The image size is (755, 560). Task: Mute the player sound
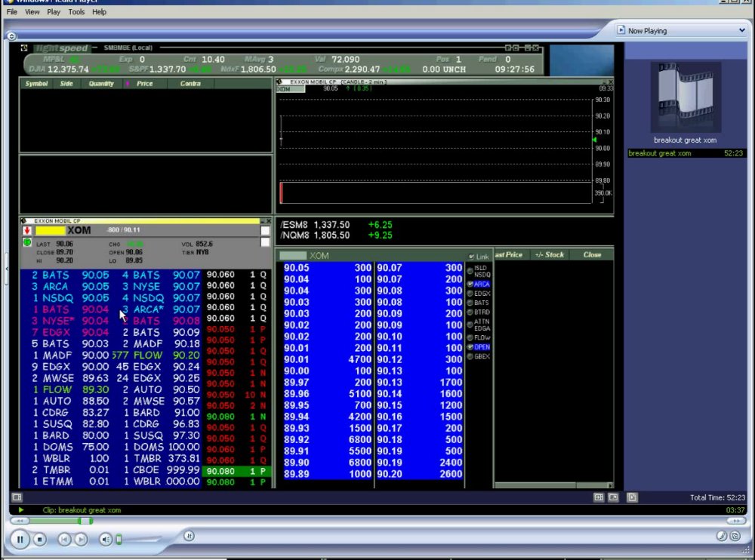pyautogui.click(x=106, y=540)
